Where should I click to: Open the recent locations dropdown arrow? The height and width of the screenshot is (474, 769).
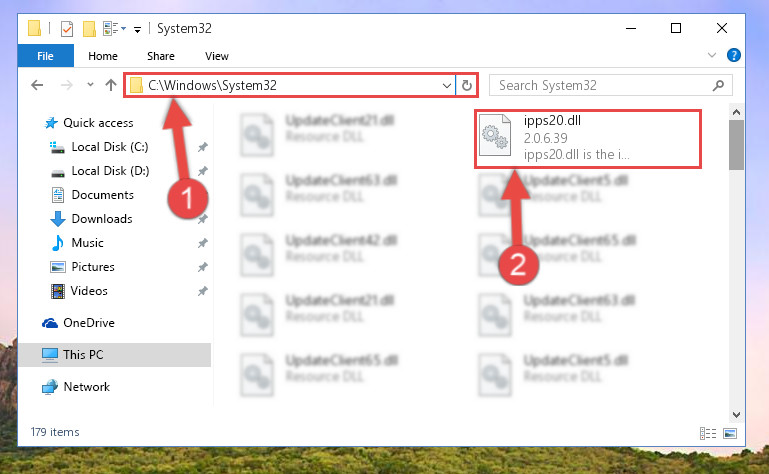click(x=90, y=85)
